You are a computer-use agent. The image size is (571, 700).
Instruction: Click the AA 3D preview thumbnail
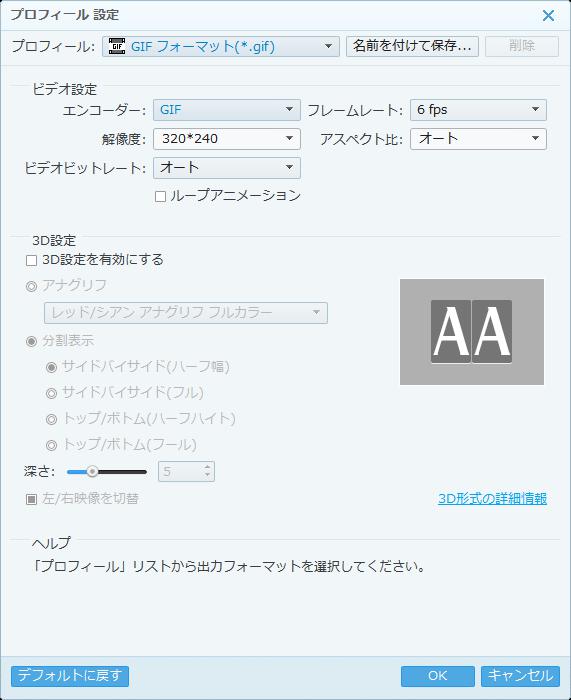pos(471,332)
